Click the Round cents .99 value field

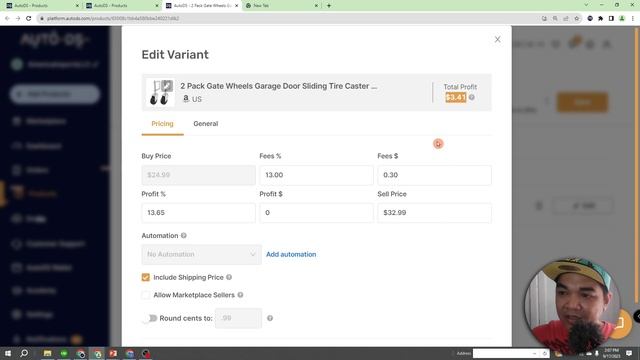[238, 318]
